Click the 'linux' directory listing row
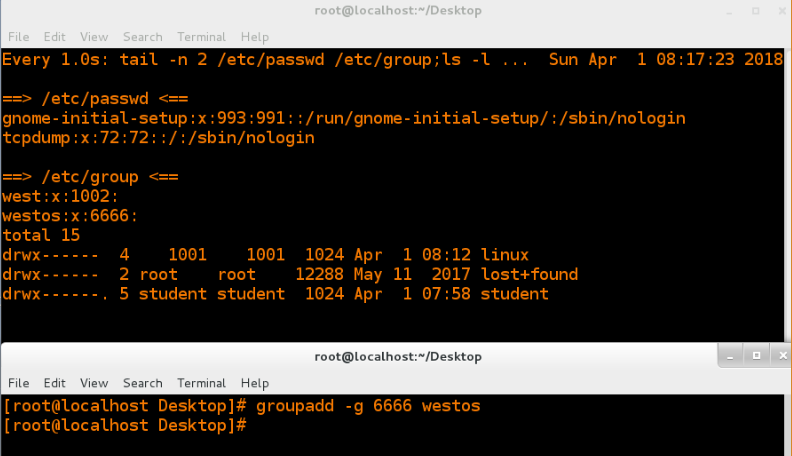The image size is (792, 456). (x=265, y=255)
